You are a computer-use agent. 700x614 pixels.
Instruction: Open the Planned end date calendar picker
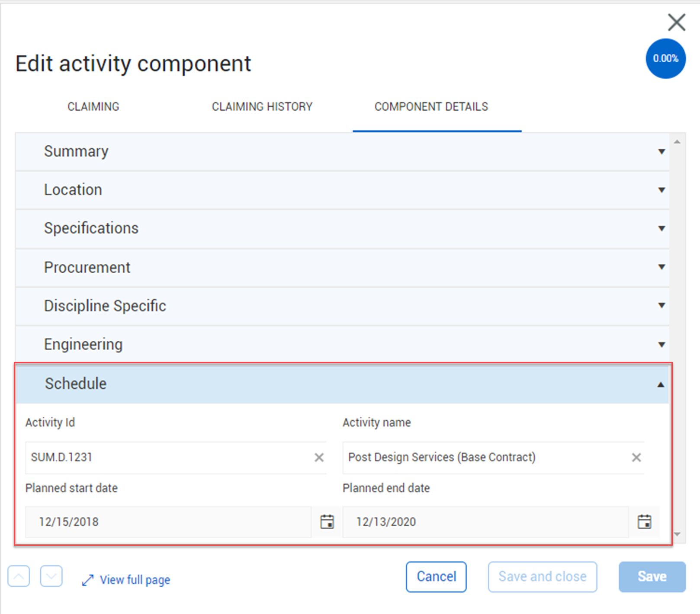point(644,521)
